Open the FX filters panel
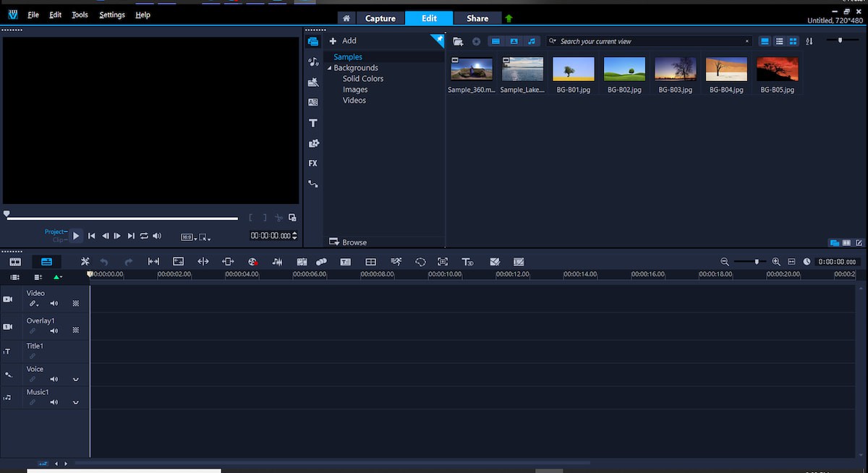 (x=312, y=163)
